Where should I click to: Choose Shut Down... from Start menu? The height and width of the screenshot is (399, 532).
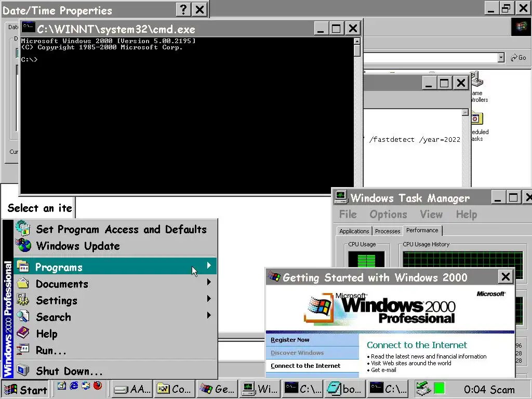[115, 370]
